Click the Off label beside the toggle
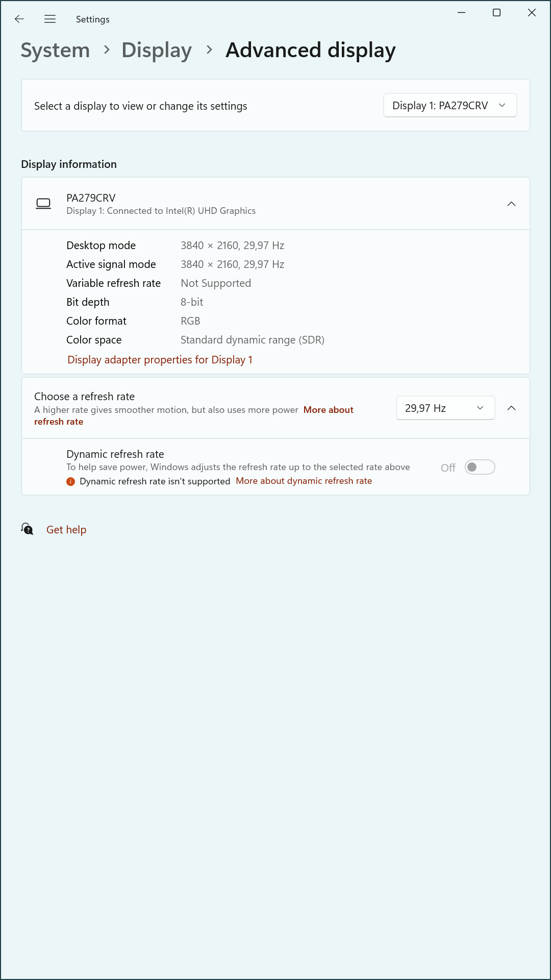Image resolution: width=551 pixels, height=980 pixels. tap(448, 468)
